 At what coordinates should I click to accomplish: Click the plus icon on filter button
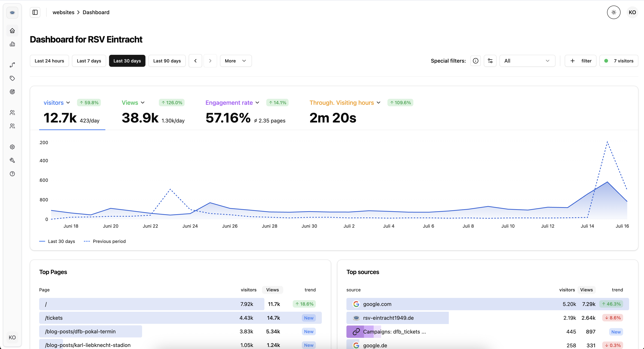click(573, 61)
